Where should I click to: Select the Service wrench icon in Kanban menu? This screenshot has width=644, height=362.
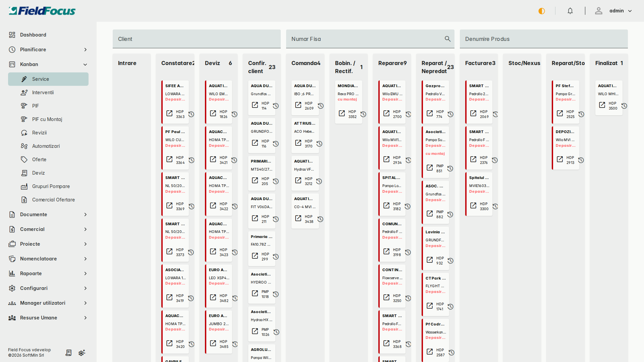pyautogui.click(x=23, y=79)
